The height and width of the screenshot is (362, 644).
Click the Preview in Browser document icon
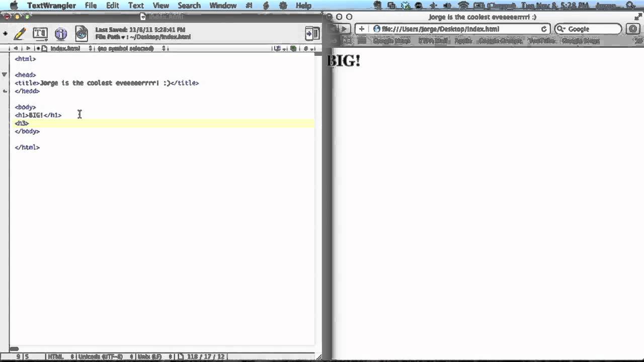click(x=82, y=34)
